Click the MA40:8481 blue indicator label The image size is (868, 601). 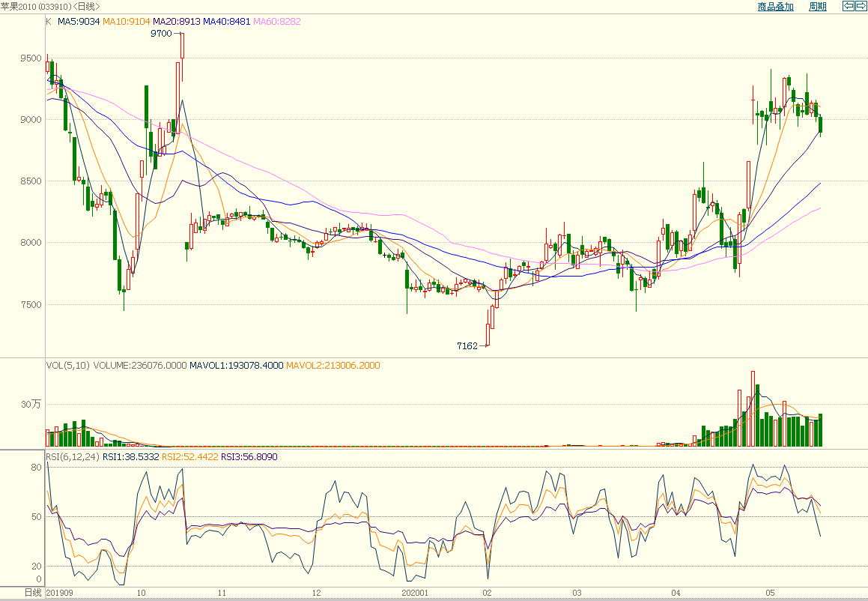point(227,22)
